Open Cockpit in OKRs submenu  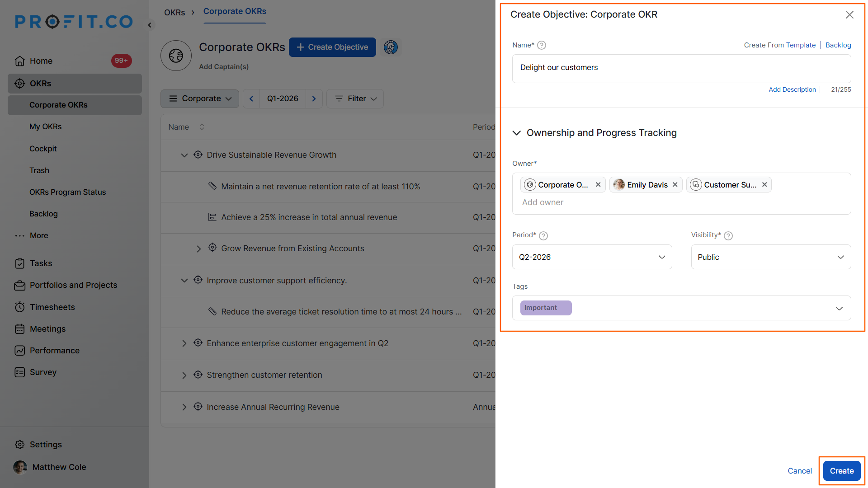click(x=43, y=149)
